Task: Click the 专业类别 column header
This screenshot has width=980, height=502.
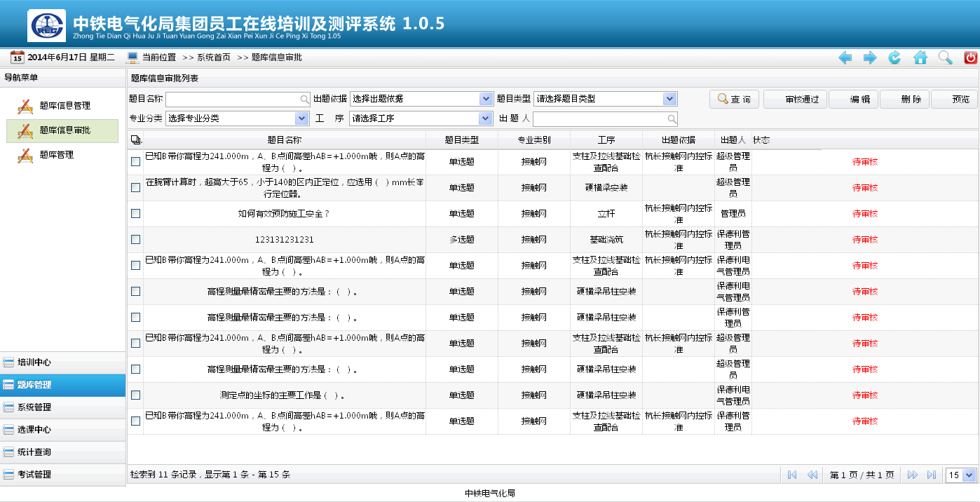Action: (534, 140)
